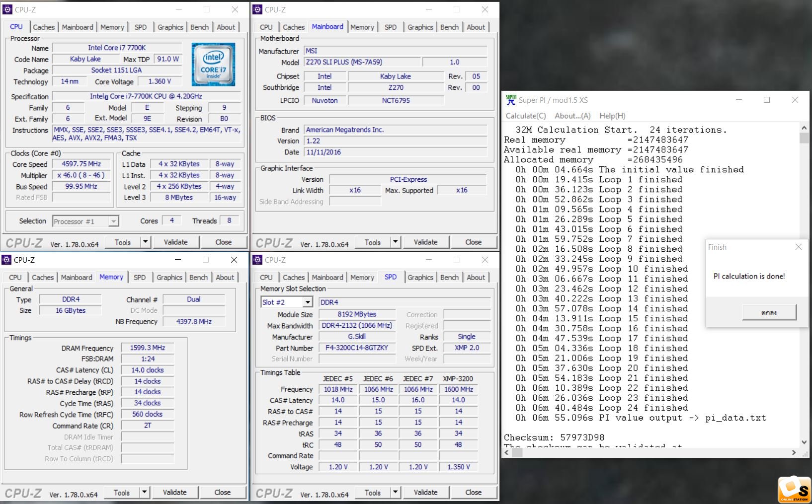This screenshot has width=812, height=504.
Task: Click the Core Speed 4597.75 MHz field
Action: [81, 164]
